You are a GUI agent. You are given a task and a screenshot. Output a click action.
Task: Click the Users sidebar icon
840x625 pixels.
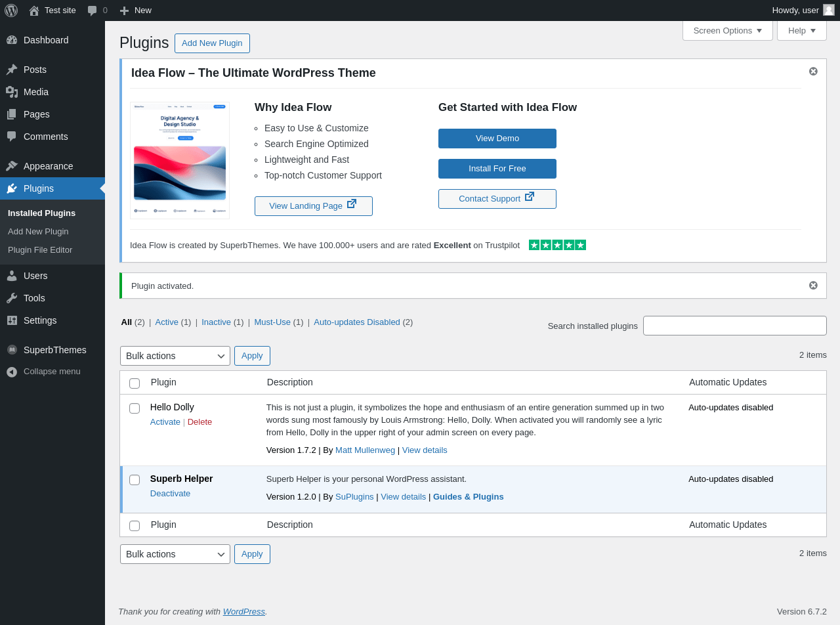pos(12,276)
